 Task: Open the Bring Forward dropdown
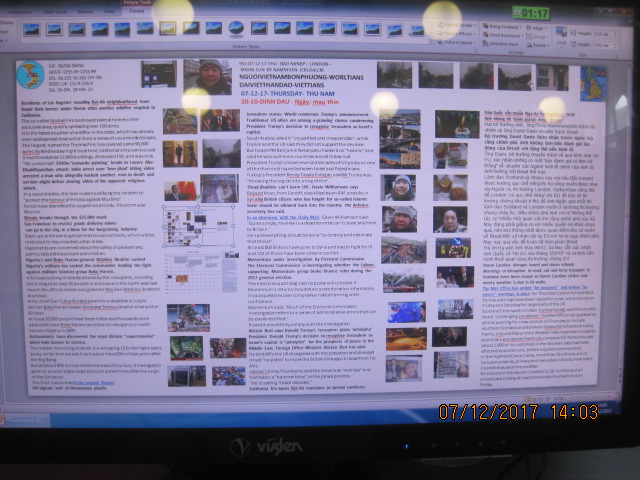(502, 26)
